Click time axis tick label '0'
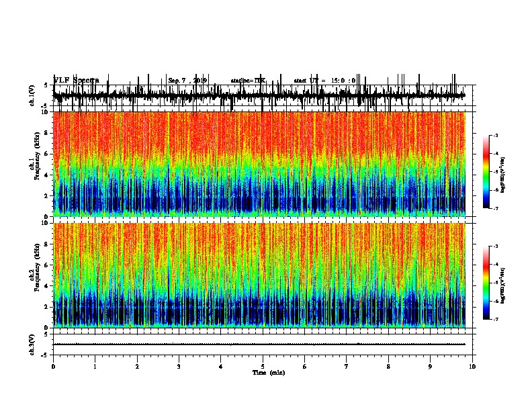 (x=53, y=367)
